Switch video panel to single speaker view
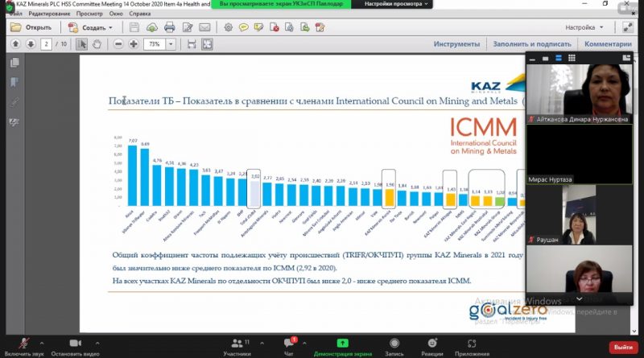 [546, 58]
